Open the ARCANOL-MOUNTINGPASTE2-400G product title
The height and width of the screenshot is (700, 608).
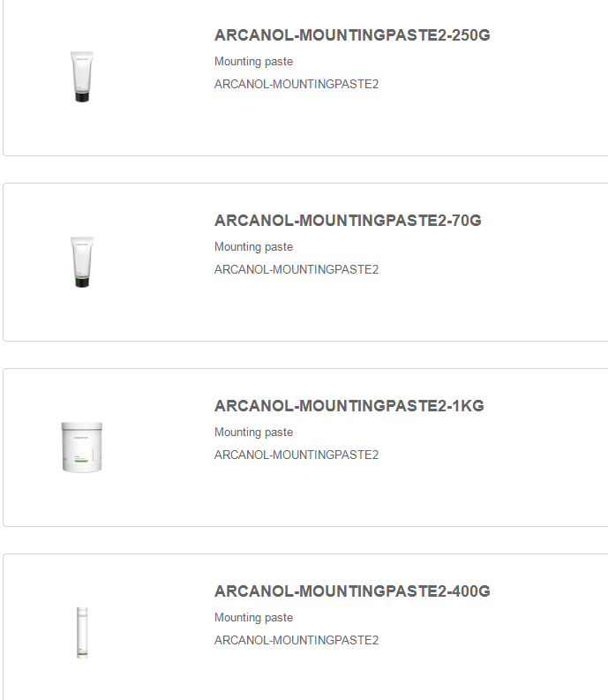point(351,591)
